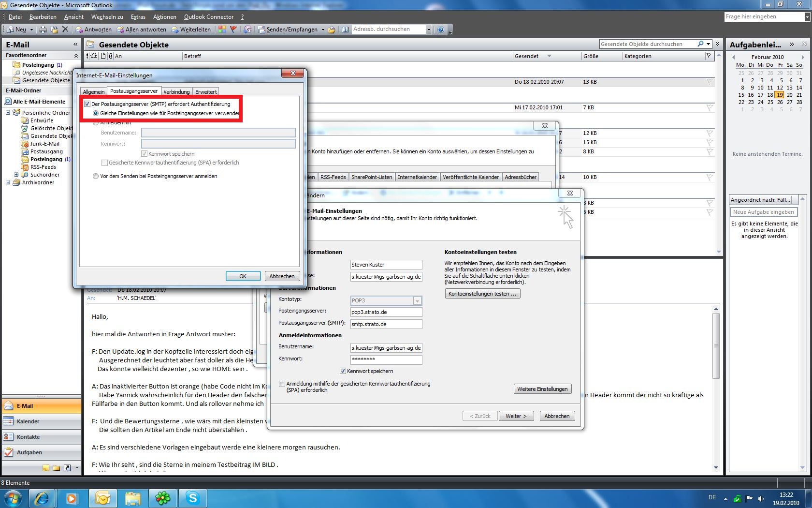Open the Categorize colored squares icon
Viewport: 812px width, 508px height.
[222, 30]
